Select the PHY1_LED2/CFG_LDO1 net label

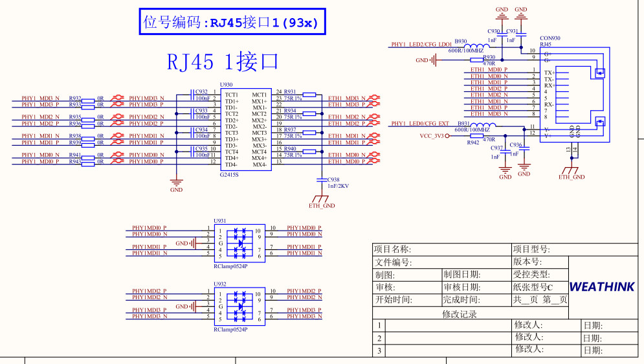(x=421, y=45)
